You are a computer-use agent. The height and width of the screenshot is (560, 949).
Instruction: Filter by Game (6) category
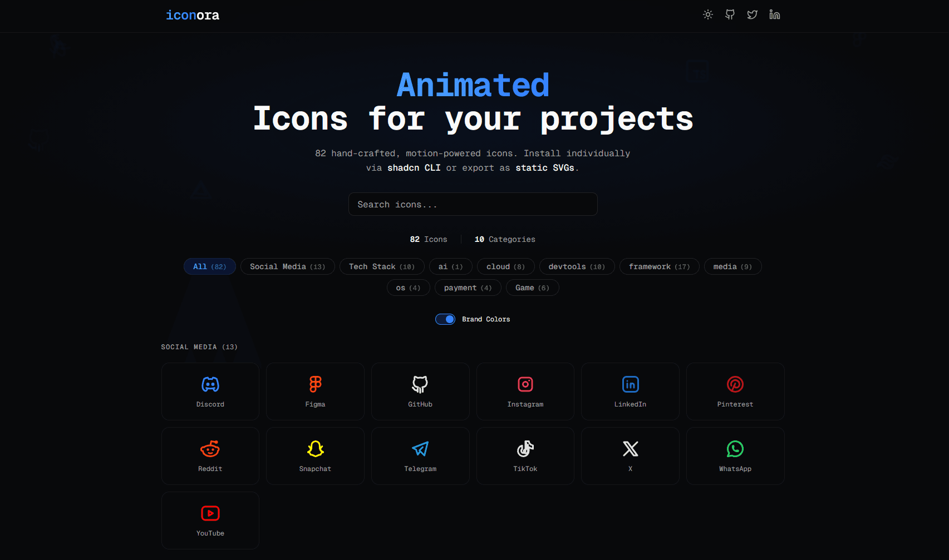533,288
